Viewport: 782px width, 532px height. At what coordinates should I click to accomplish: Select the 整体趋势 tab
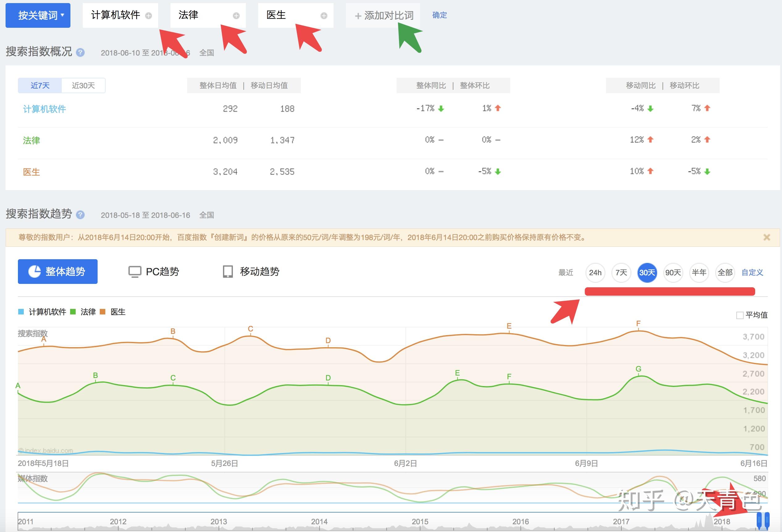(57, 271)
